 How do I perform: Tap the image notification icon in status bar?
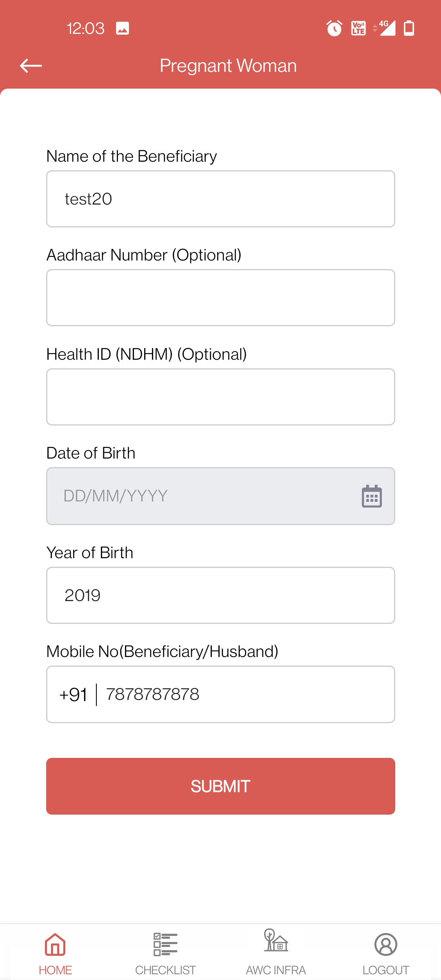click(122, 28)
